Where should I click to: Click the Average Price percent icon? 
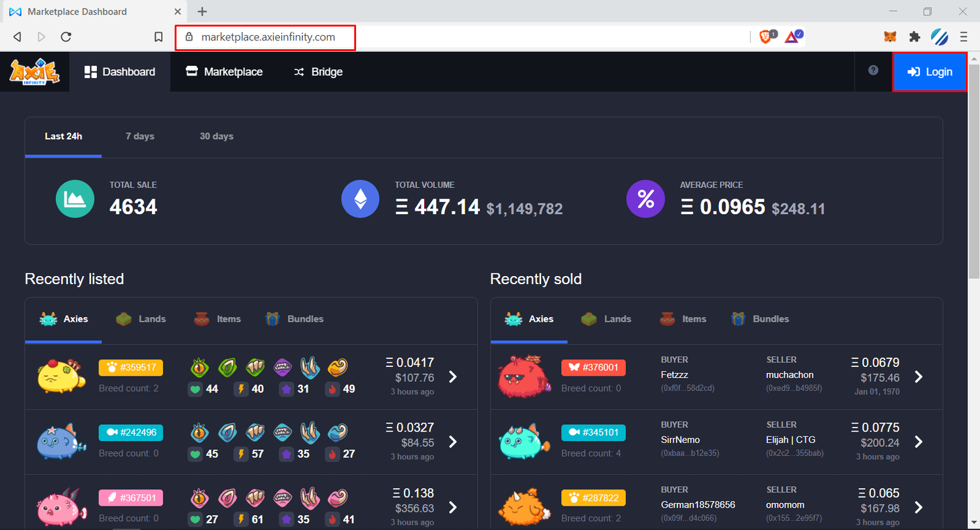point(645,199)
